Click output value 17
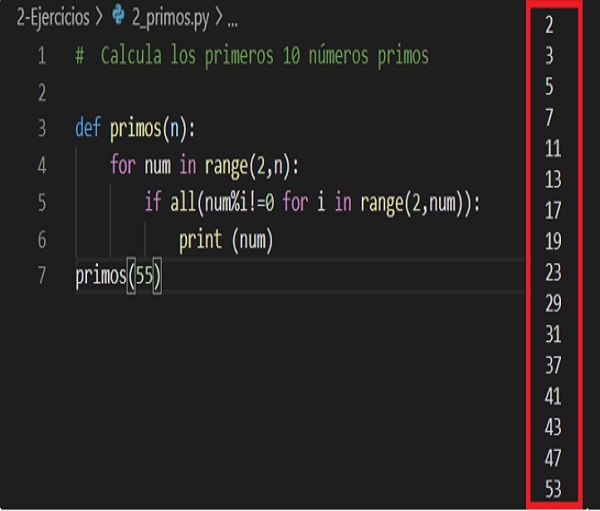Viewport: 600px width, 511px height. coord(553,211)
